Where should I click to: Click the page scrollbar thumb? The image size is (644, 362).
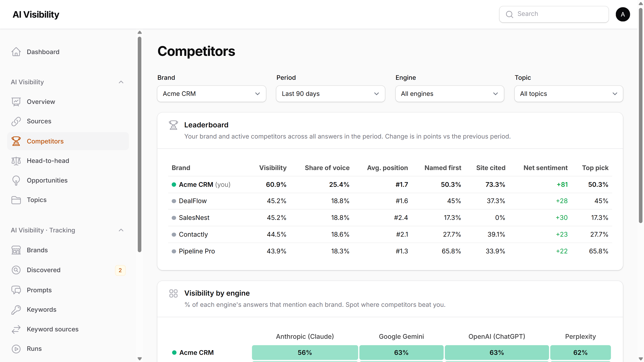coord(640,116)
